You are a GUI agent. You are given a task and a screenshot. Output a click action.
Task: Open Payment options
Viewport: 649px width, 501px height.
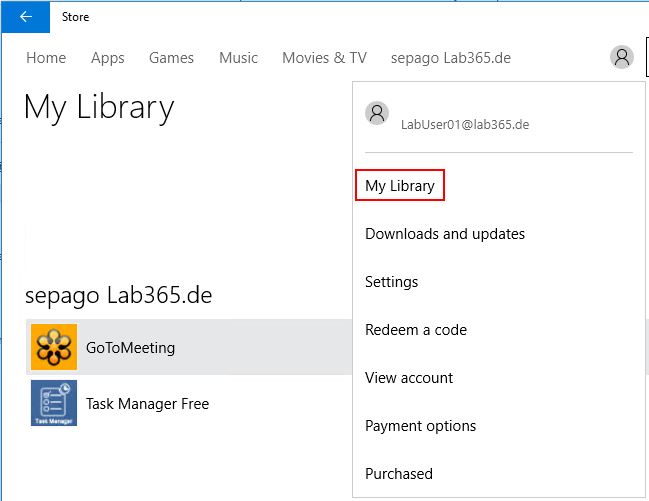point(421,426)
